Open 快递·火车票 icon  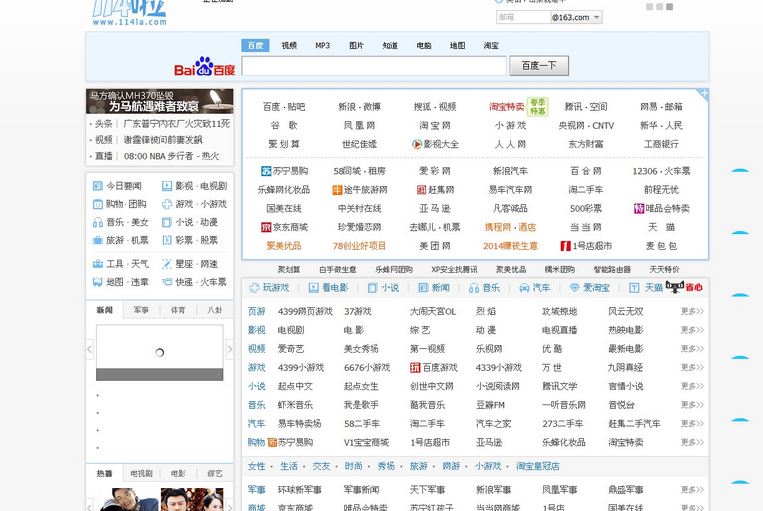coord(166,282)
